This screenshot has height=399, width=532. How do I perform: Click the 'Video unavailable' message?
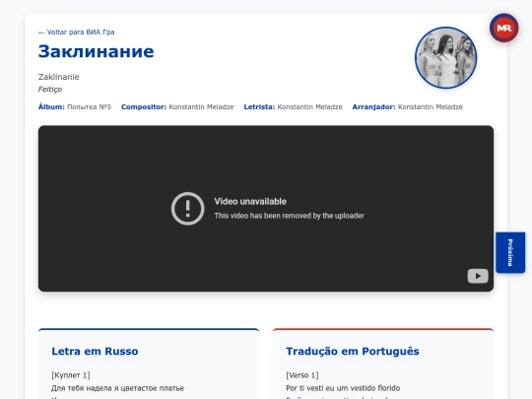pos(250,202)
